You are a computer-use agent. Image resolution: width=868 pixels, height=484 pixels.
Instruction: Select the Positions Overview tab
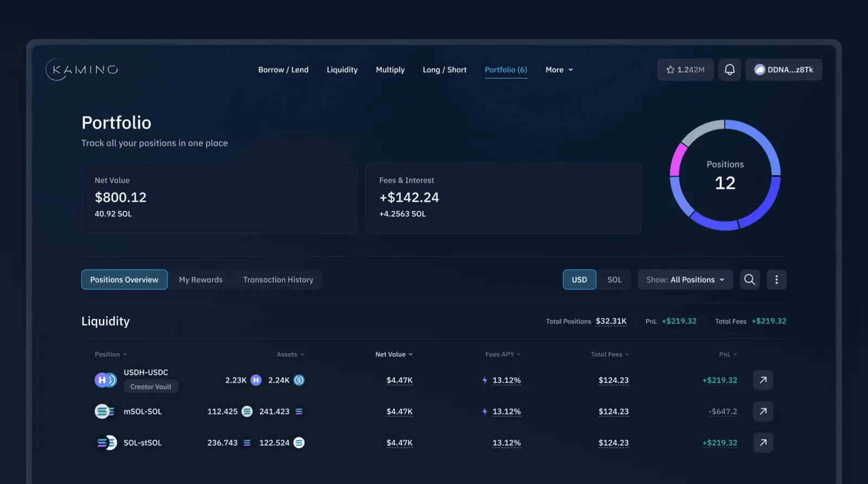(124, 279)
